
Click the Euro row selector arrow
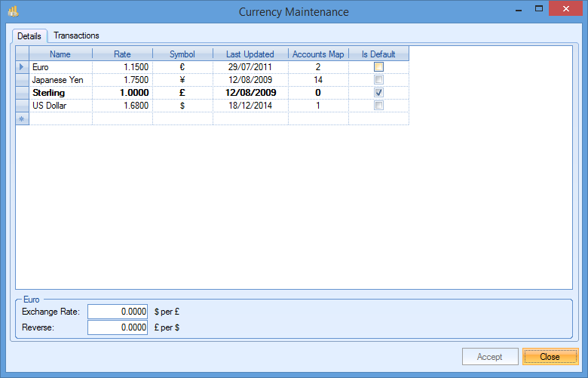(22, 67)
